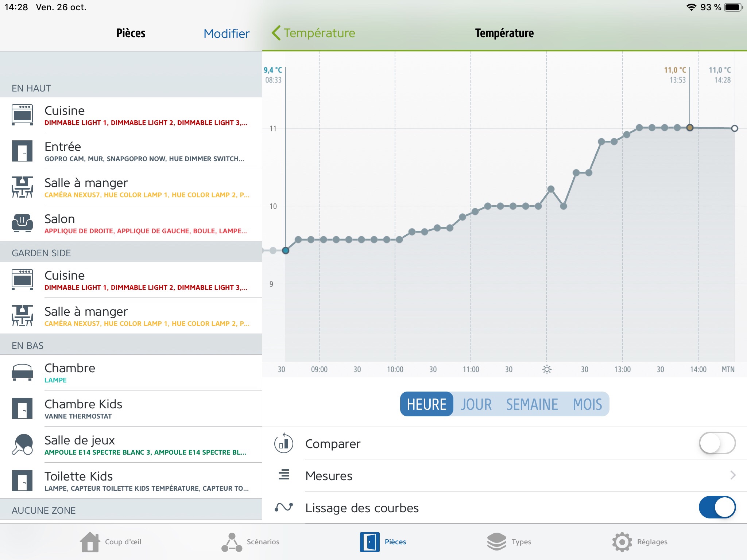Tap the hollow 14:28 current data point

[x=735, y=128]
